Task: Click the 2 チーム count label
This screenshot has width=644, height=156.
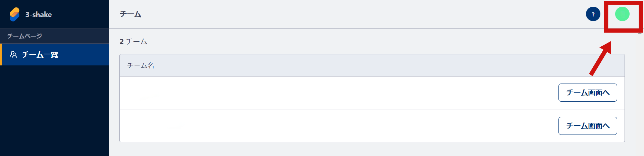Action: point(133,42)
